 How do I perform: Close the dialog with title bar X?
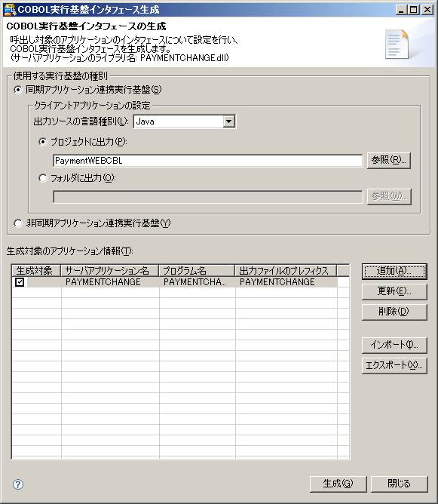(x=427, y=10)
